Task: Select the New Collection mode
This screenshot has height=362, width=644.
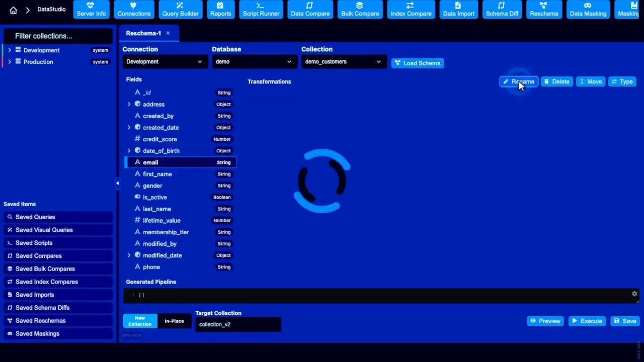Action: (x=140, y=321)
